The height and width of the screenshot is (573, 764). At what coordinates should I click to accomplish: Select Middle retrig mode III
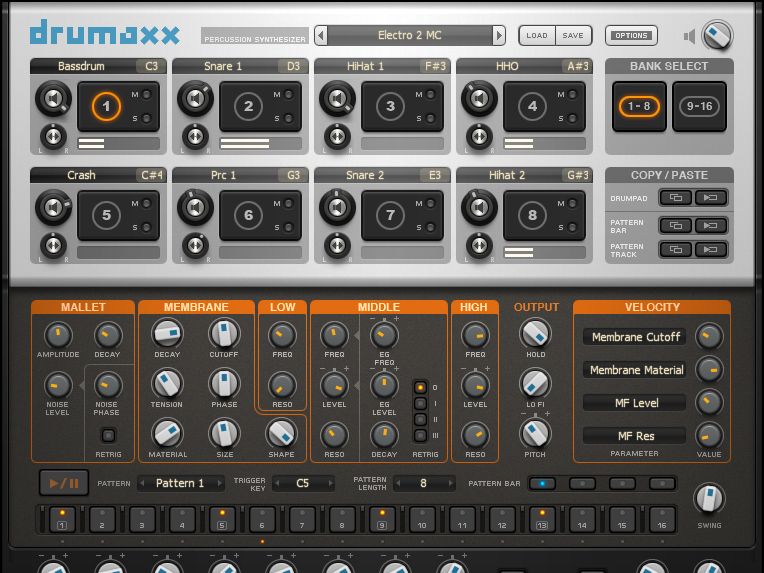point(420,436)
